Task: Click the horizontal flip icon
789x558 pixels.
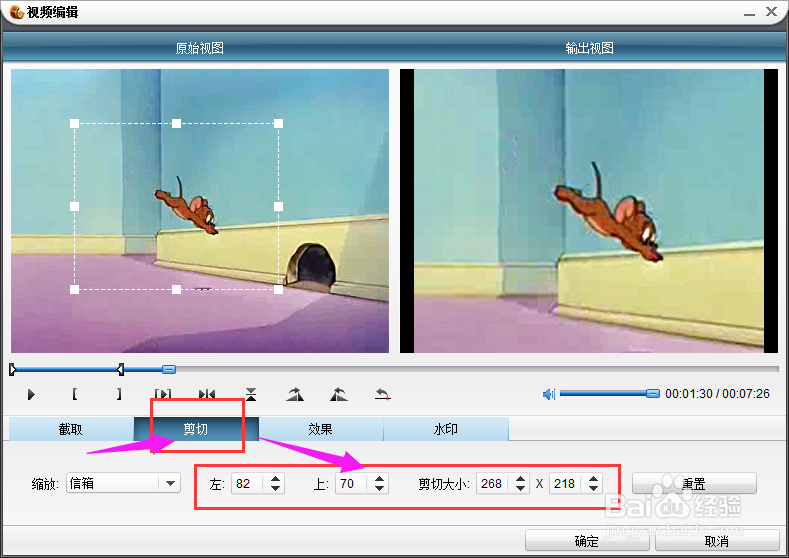Action: pyautogui.click(x=207, y=394)
